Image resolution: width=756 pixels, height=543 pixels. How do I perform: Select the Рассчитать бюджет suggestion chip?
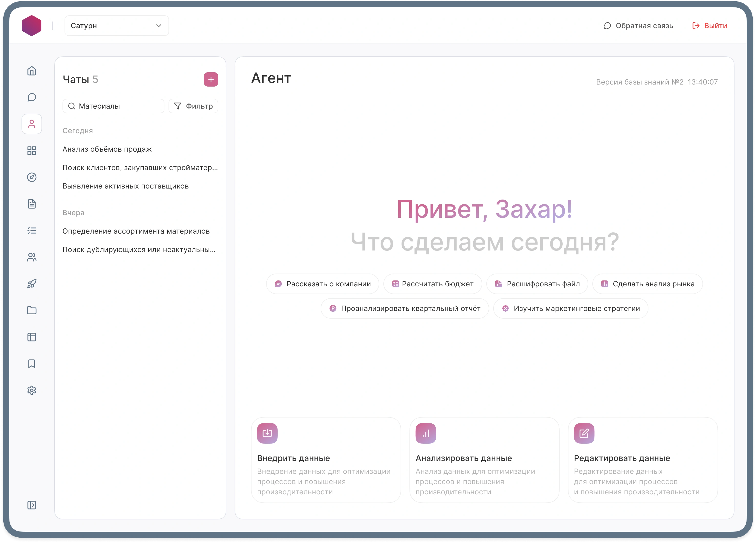(x=433, y=284)
